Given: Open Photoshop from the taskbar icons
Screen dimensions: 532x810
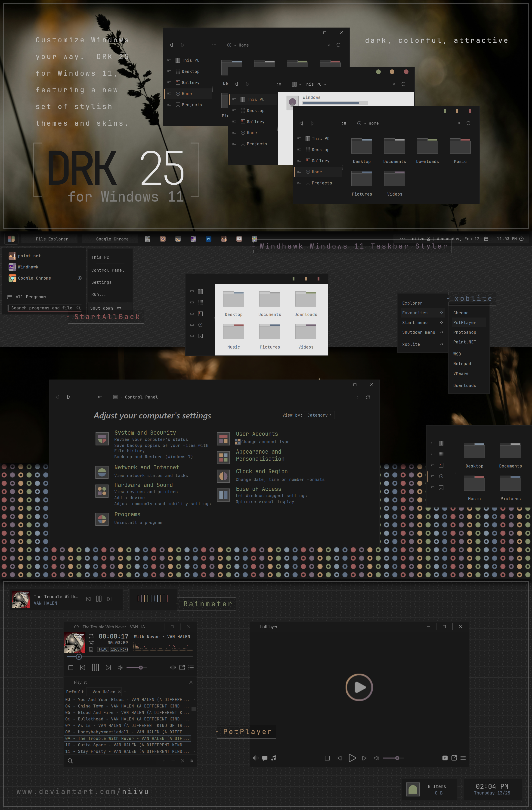Looking at the screenshot, I should click(x=208, y=239).
